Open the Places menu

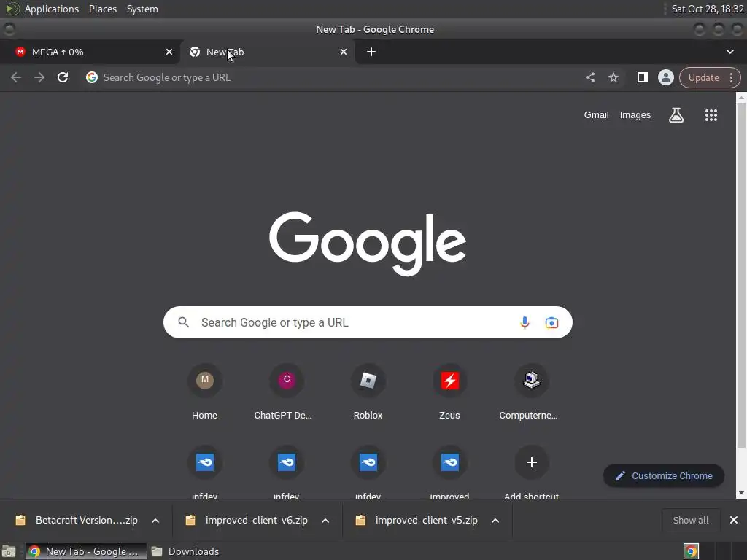click(x=103, y=9)
